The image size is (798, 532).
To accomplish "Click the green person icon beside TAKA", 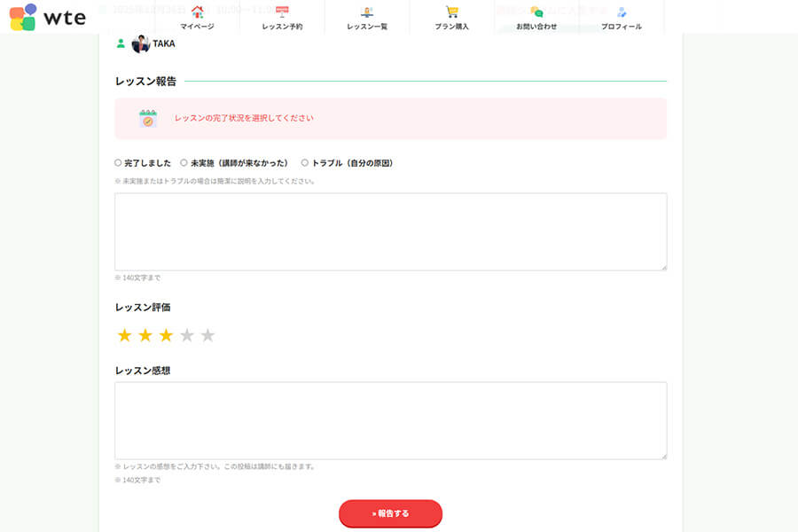I will (x=120, y=43).
